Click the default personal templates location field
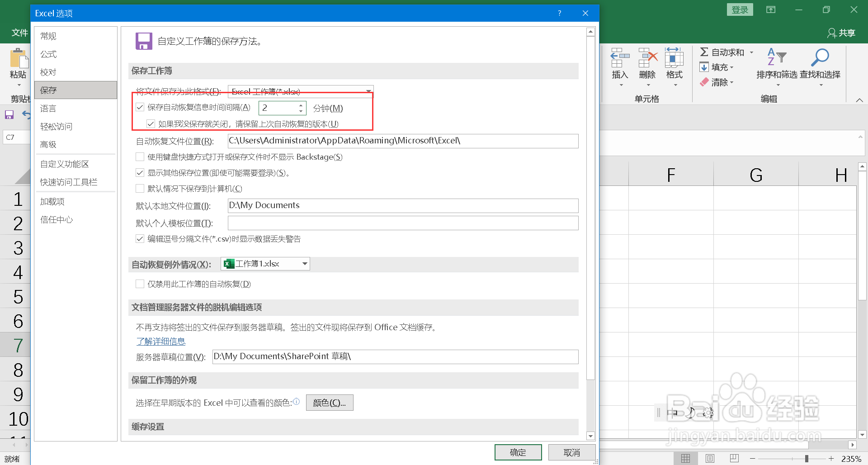This screenshot has height=465, width=868. (403, 223)
